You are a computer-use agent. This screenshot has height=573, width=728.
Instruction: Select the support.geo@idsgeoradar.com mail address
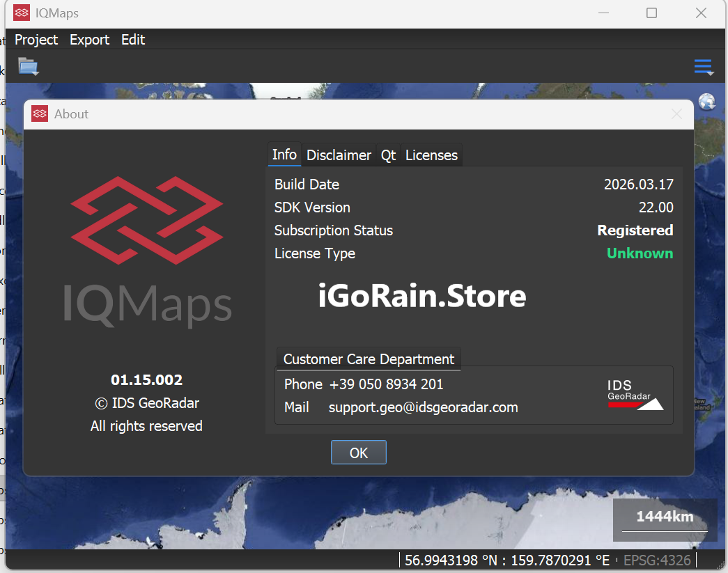pos(423,407)
